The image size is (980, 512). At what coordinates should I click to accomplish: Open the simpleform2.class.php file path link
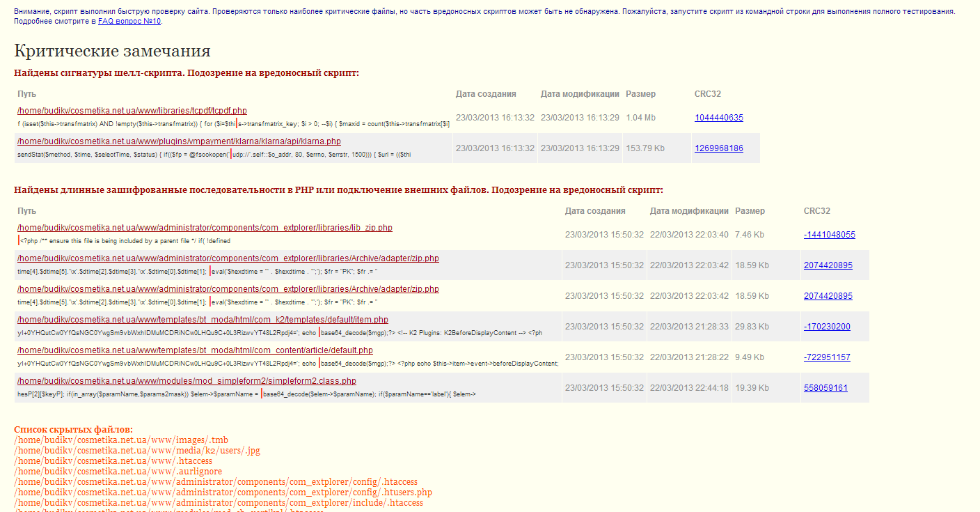coord(187,381)
